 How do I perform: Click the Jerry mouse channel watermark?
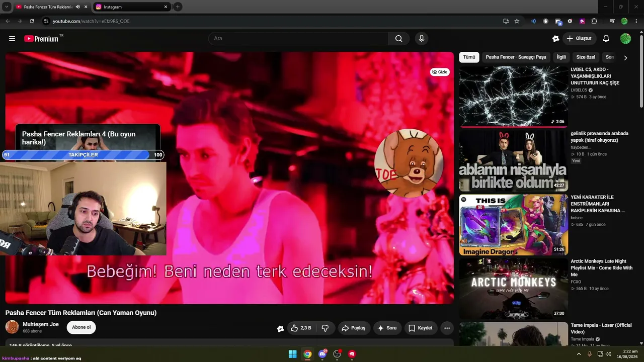[x=409, y=163]
